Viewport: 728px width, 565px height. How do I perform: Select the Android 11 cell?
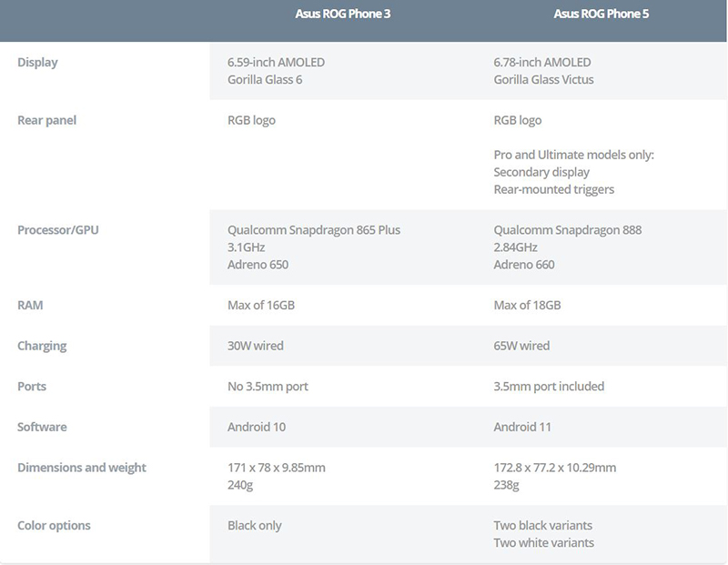pyautogui.click(x=522, y=427)
